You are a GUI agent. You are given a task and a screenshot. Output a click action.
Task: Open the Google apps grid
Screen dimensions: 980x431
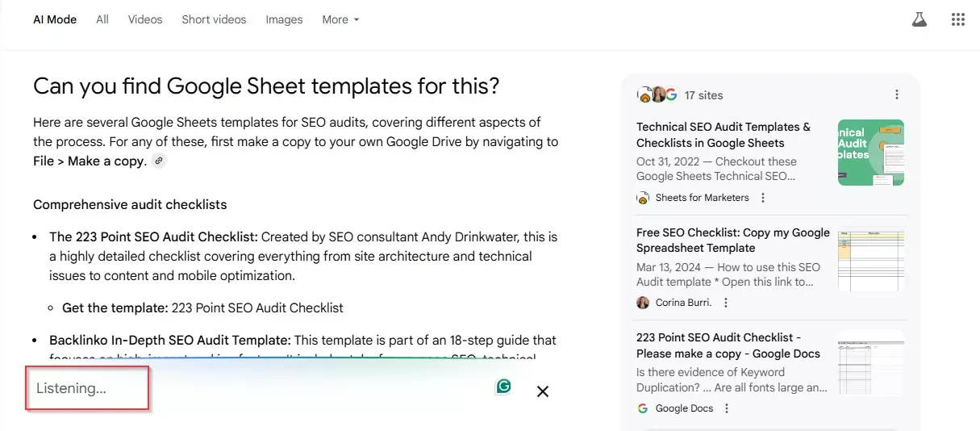click(x=957, y=20)
